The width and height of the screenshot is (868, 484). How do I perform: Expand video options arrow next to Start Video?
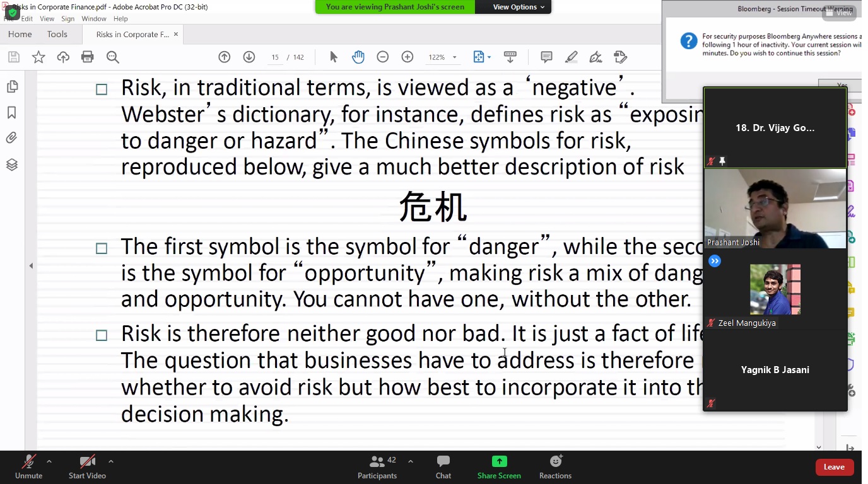point(111,461)
